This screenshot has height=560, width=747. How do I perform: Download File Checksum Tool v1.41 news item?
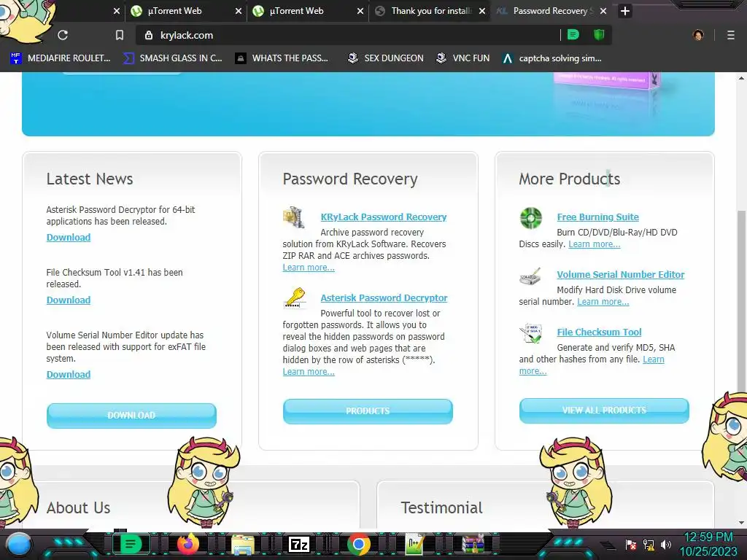pos(69,300)
